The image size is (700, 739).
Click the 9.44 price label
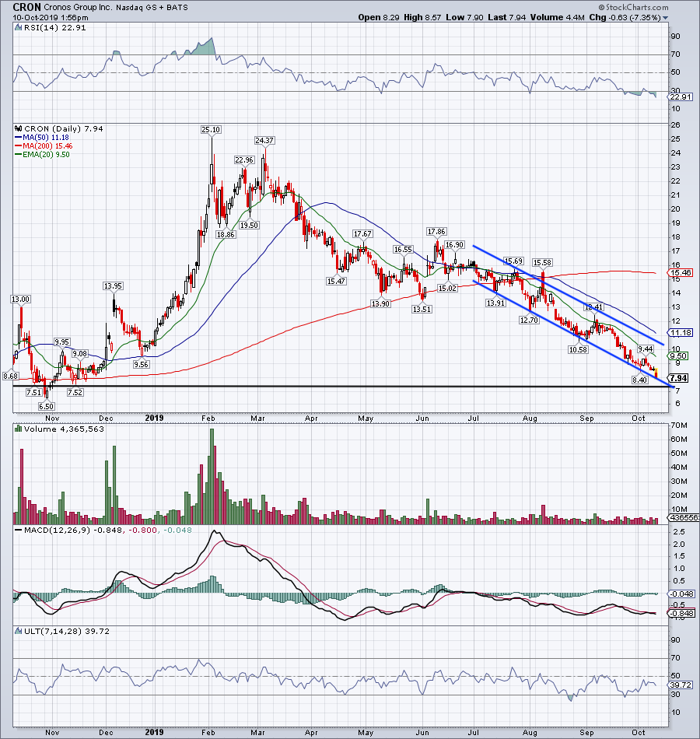click(x=646, y=349)
